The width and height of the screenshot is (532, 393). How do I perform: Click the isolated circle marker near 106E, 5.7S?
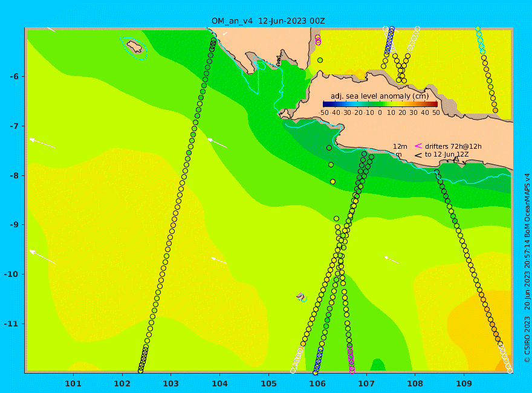point(320,60)
